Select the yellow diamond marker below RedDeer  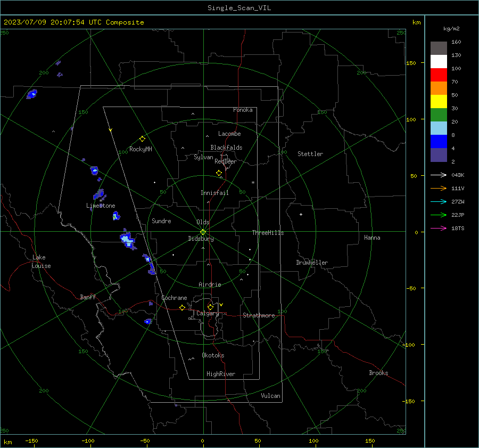219,173
